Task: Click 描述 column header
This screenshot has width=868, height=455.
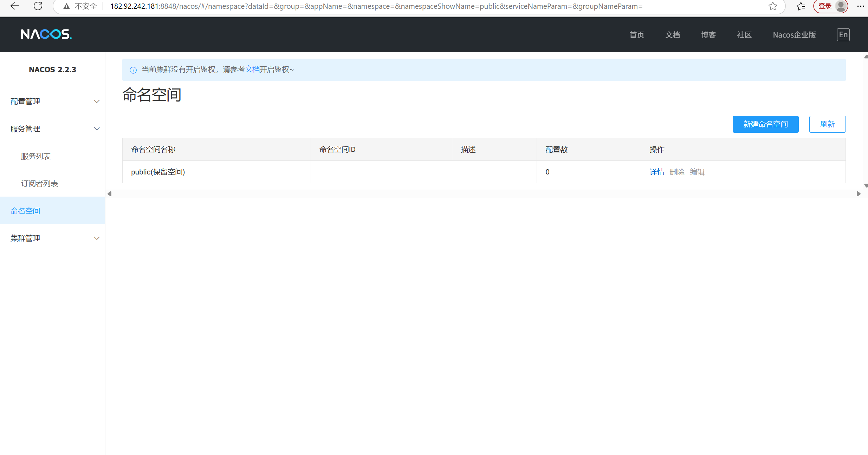Action: point(494,150)
